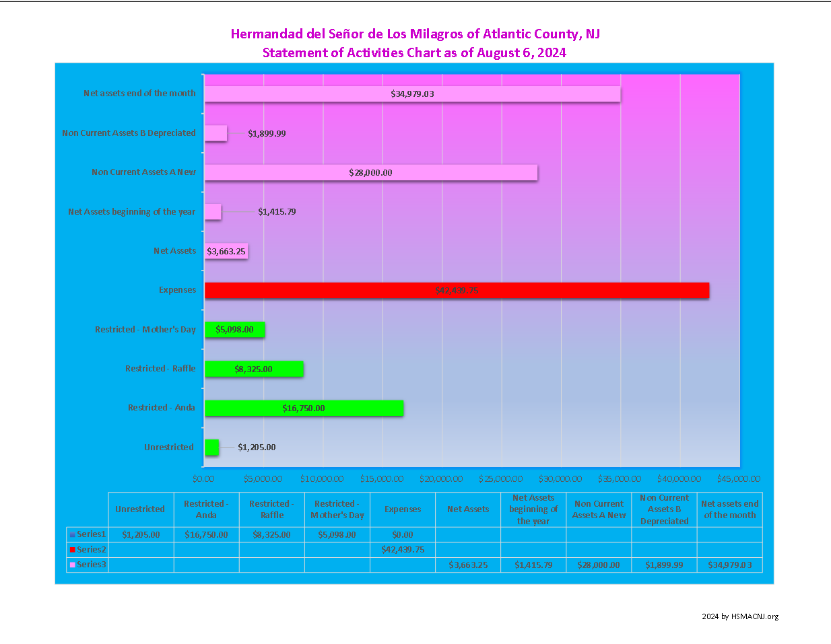
Task: Click the Net Assets category axis label
Action: tap(174, 251)
